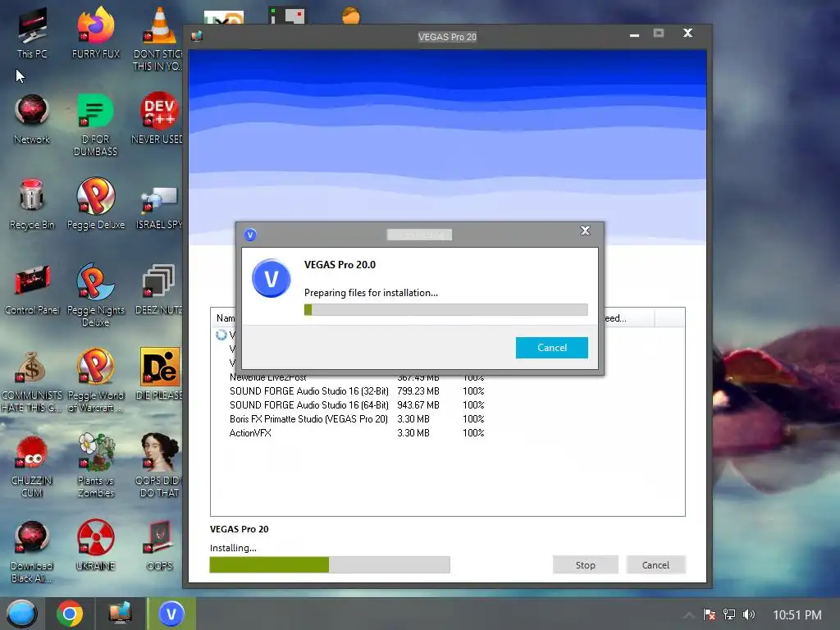This screenshot has width=840, height=630.
Task: Open the Download Black Al... shortcut
Action: (32, 552)
